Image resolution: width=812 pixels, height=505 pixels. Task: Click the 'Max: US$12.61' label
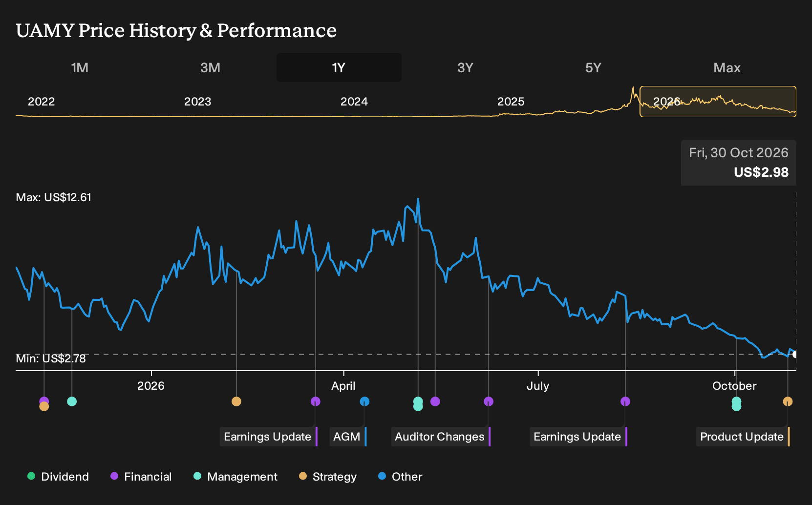click(x=54, y=197)
